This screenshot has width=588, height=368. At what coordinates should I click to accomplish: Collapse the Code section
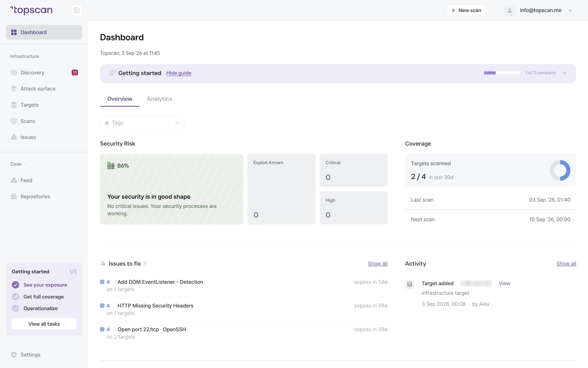[18, 164]
